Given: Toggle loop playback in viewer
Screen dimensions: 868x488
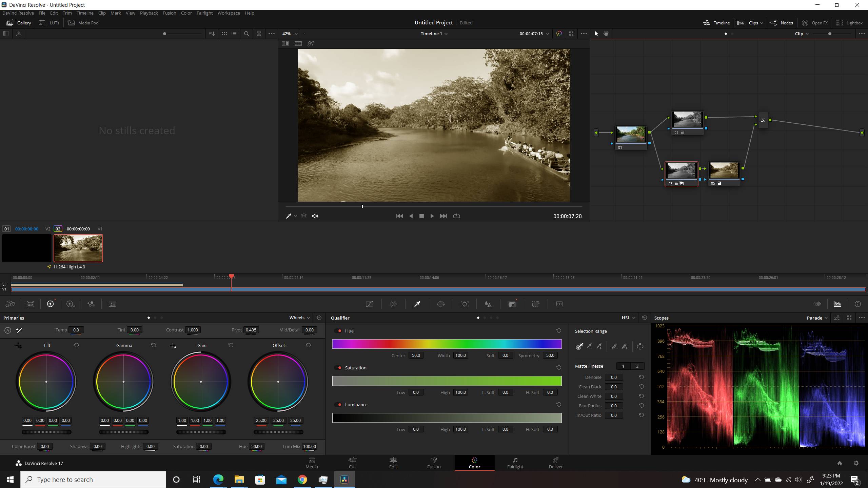Looking at the screenshot, I should [x=456, y=216].
